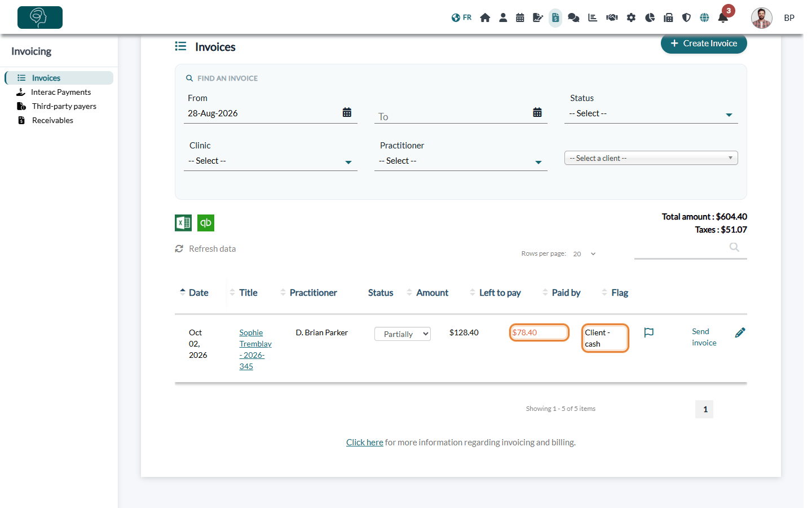Export invoices to Excel

[183, 223]
